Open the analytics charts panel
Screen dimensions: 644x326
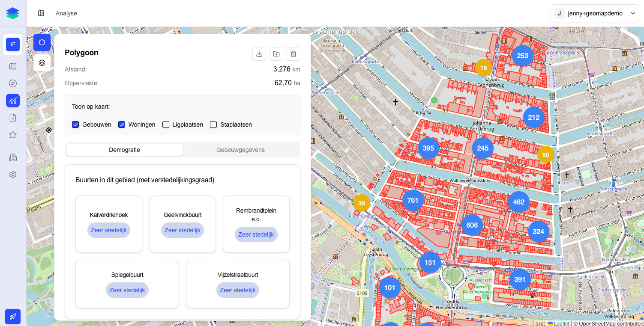(13, 101)
